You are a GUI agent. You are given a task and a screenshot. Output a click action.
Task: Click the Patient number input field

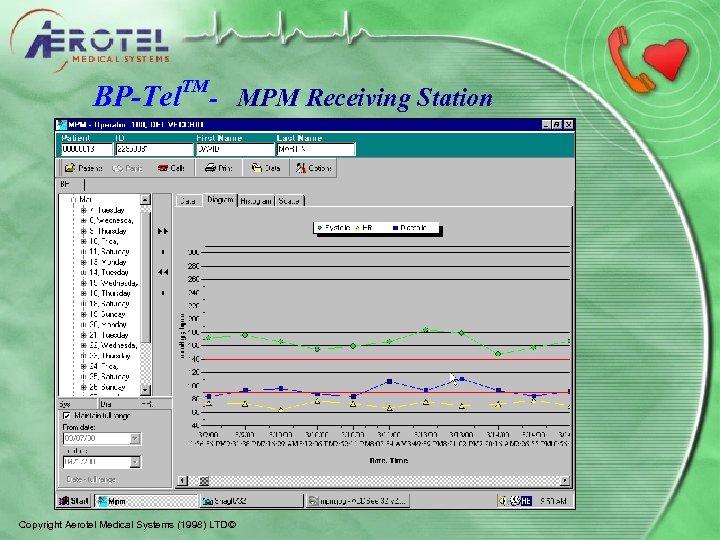point(87,149)
